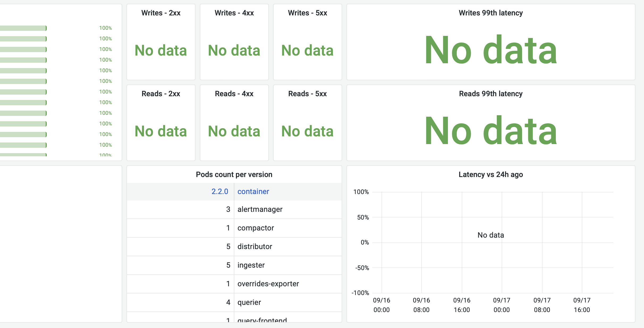
Task: Open the Writes 99th latency panel menu
Action: (490, 12)
